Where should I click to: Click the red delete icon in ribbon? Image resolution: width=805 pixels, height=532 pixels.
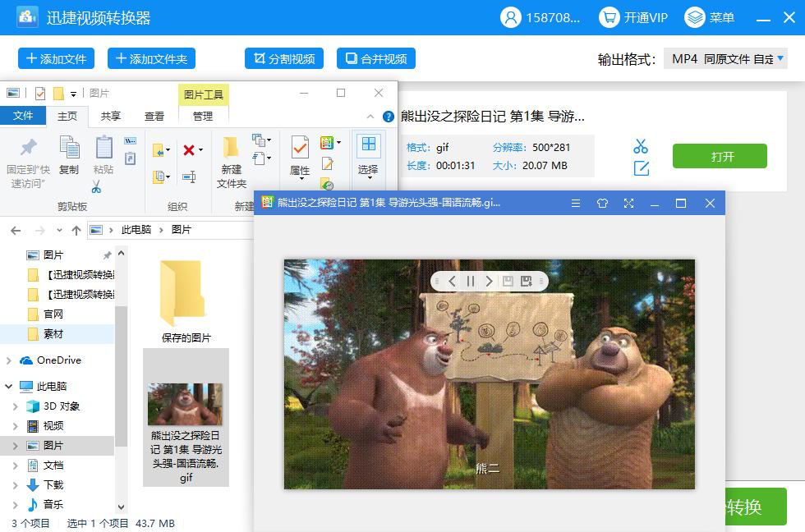pyautogui.click(x=190, y=150)
